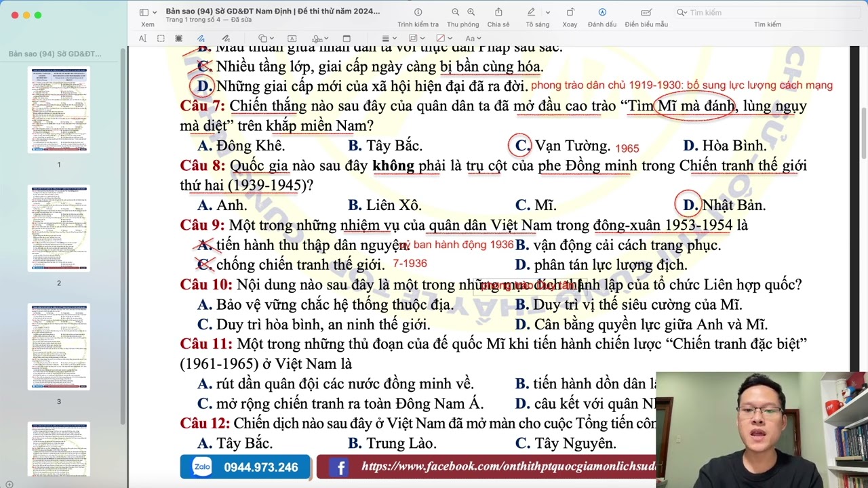Click answer "B. Duy trì vị thế siêu cường của Mĩ."
The image size is (868, 488).
point(629,305)
